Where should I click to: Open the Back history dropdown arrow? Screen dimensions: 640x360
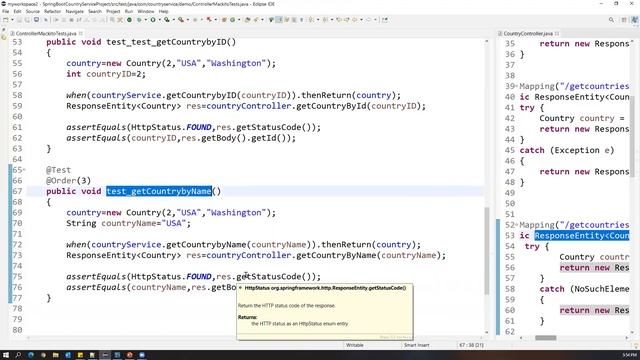point(361,20)
